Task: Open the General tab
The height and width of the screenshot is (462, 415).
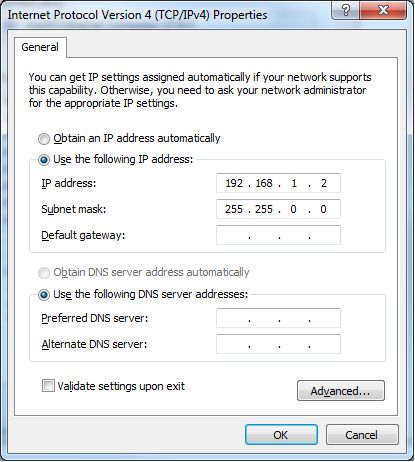Action: point(40,47)
